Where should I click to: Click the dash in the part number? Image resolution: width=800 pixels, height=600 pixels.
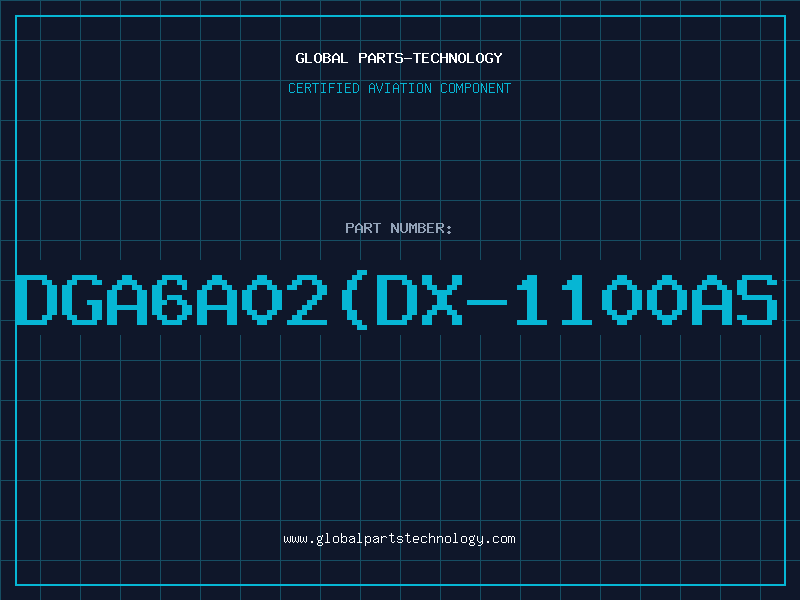pyautogui.click(x=487, y=302)
